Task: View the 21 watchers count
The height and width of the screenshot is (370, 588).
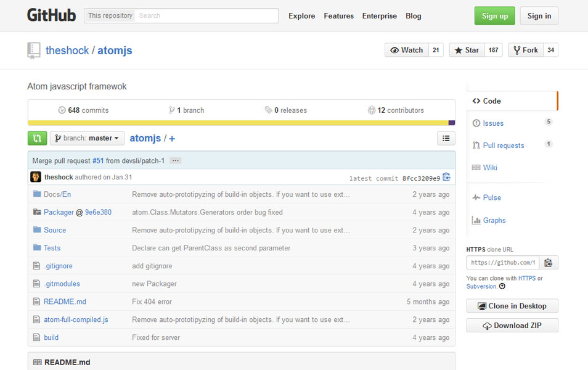Action: [436, 50]
